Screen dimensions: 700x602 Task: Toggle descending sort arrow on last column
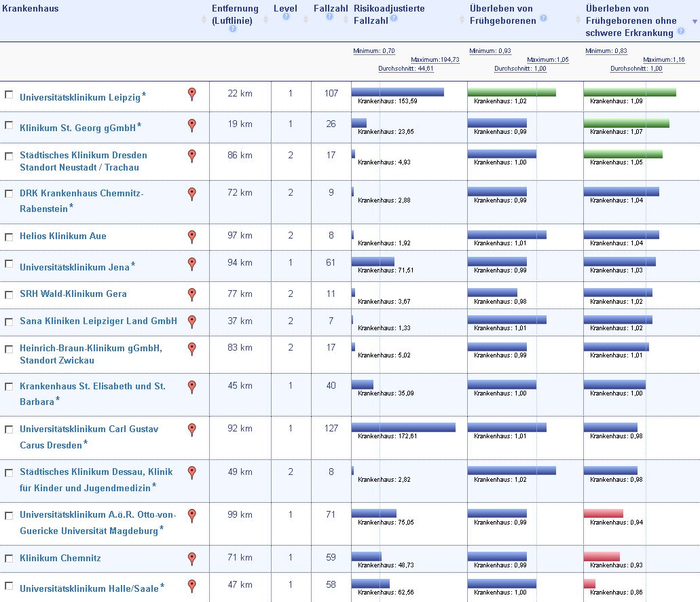pyautogui.click(x=695, y=22)
